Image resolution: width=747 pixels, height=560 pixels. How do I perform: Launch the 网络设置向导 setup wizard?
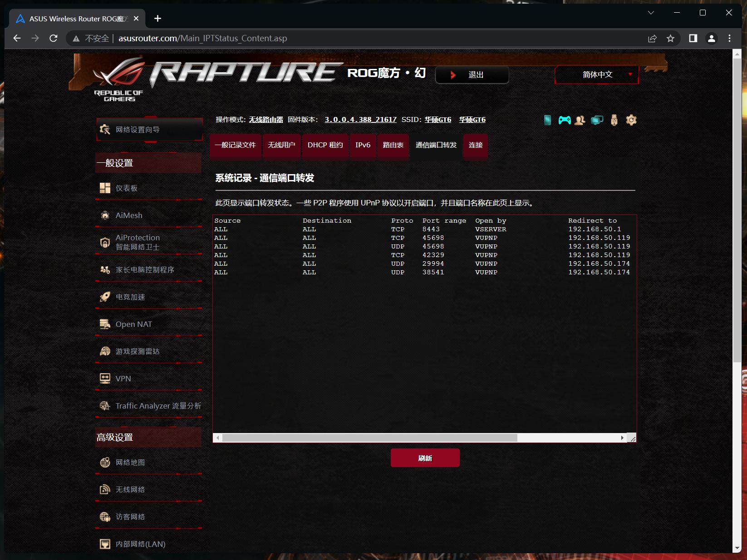coord(149,130)
